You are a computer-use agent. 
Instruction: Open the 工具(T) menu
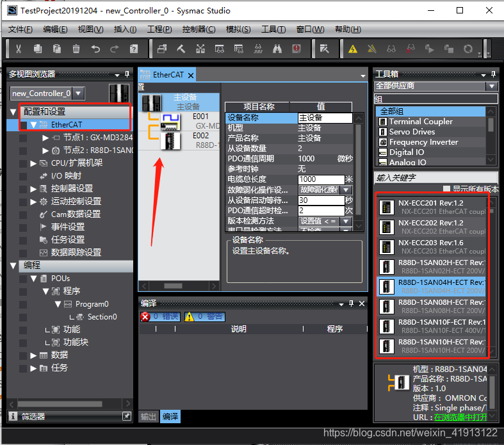coord(273,29)
